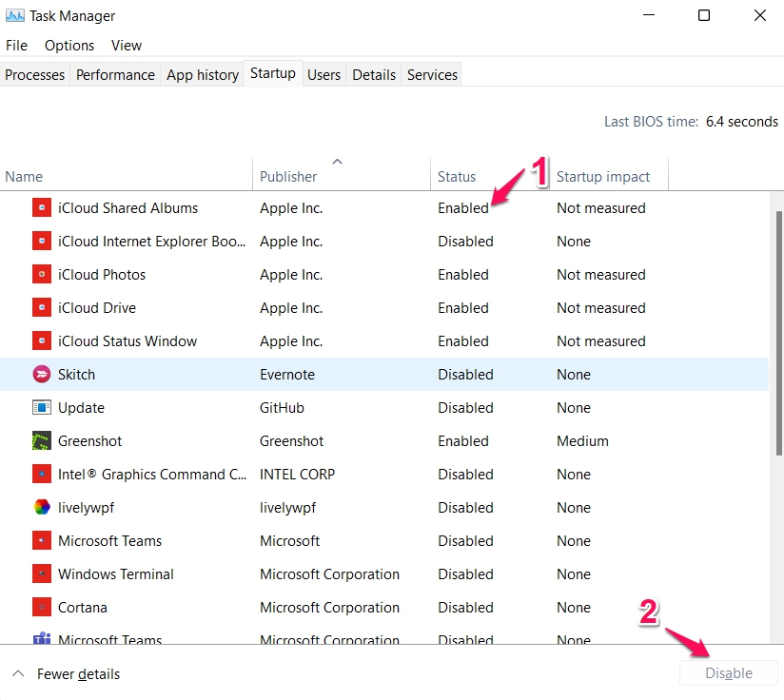Viewport: 784px width, 700px height.
Task: Open the Options menu
Action: (69, 46)
